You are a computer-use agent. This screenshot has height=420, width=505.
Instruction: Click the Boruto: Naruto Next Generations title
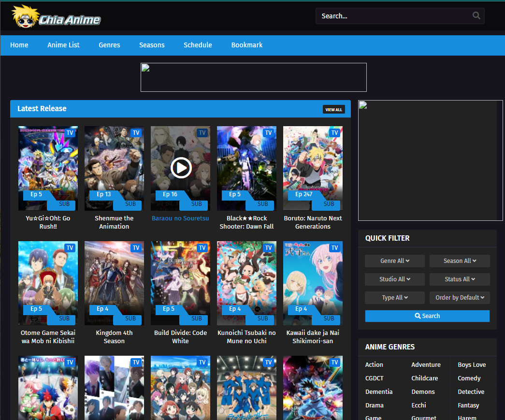click(313, 222)
